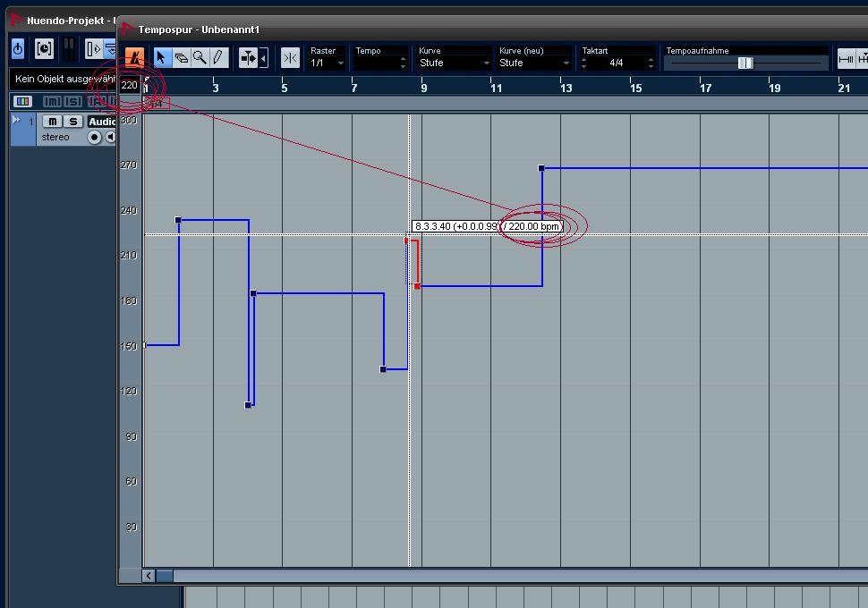Toggle the Autoscroll button

coord(248,57)
